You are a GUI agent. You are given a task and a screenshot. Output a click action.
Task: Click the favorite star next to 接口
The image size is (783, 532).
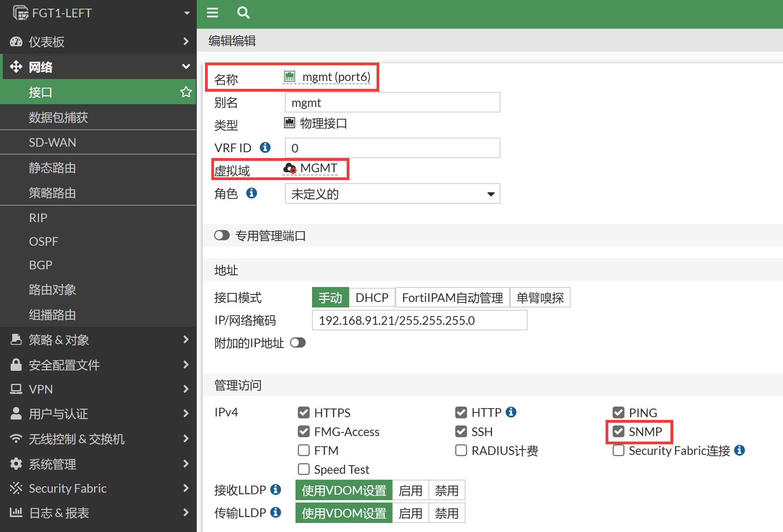tap(186, 92)
